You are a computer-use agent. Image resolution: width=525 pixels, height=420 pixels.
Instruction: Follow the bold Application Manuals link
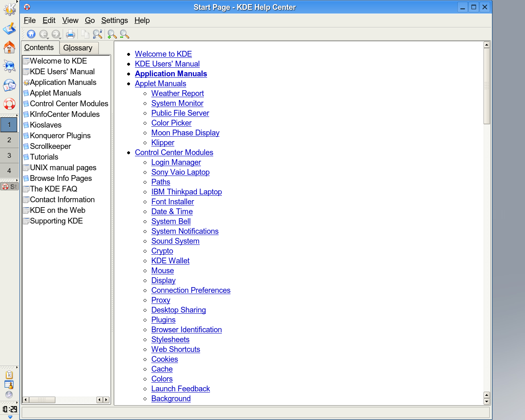click(x=171, y=74)
